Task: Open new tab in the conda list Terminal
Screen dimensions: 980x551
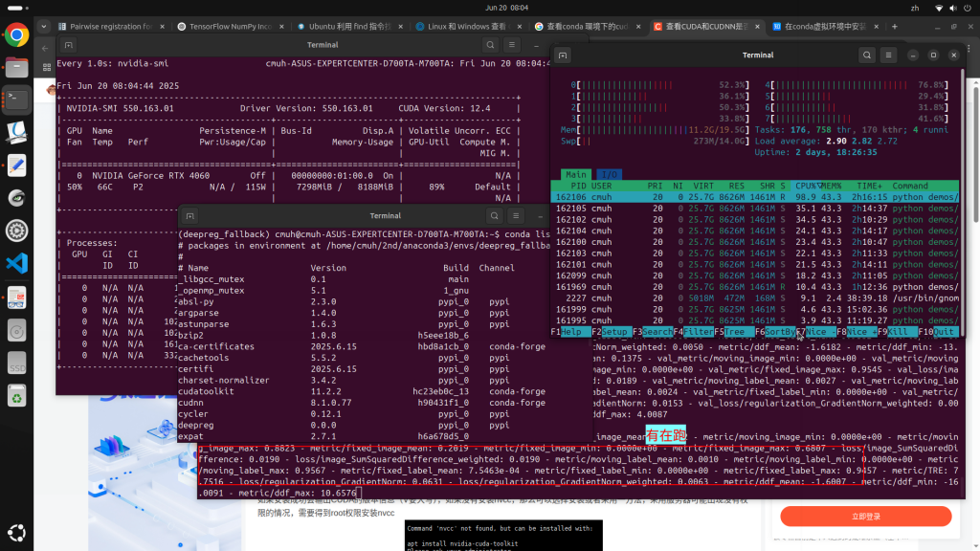Action: [x=190, y=216]
